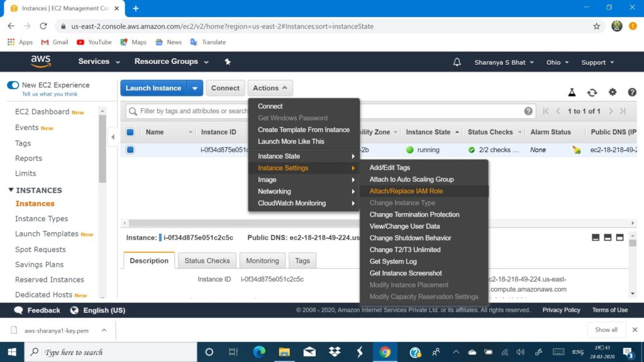This screenshot has height=362, width=644.
Task: Open the Apps shortcut in bookmarks bar
Action: pyautogui.click(x=20, y=42)
